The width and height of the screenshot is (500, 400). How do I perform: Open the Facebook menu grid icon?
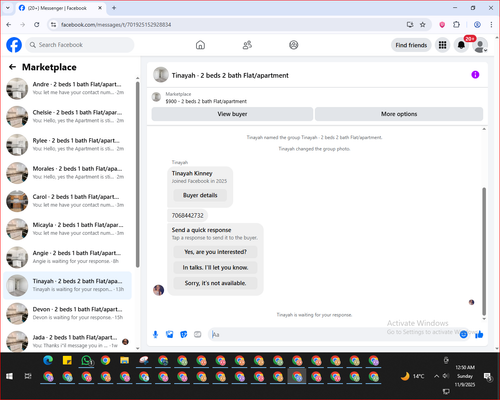click(x=442, y=45)
